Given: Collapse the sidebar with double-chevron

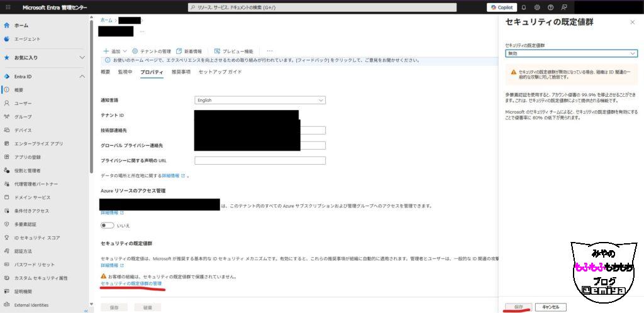Looking at the screenshot, I should [86, 311].
